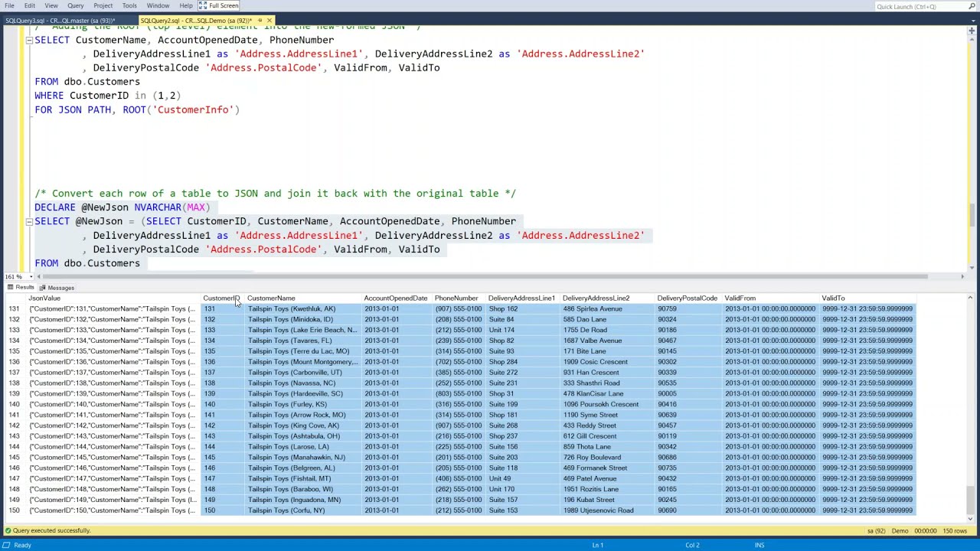Click the '150 rows' status indicator

(955, 530)
